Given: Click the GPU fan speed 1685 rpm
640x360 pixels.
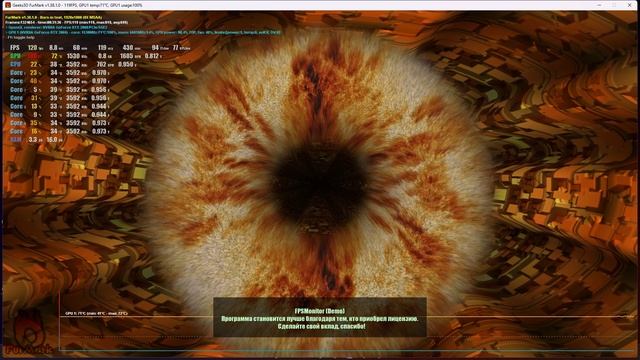Looking at the screenshot, I should (127, 56).
